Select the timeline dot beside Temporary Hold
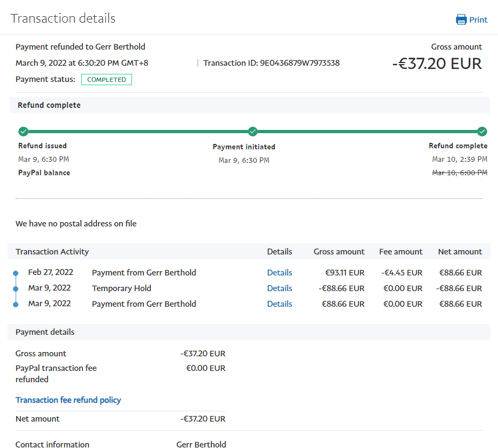The width and height of the screenshot is (498, 448). 16,289
